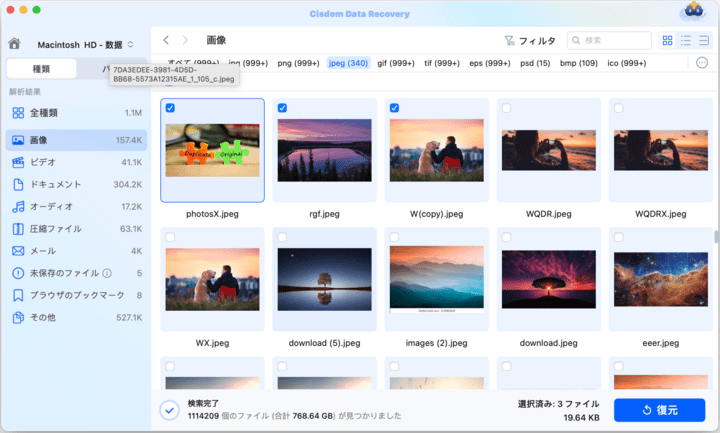Click the 検索 search field
720x433 pixels.
(609, 40)
